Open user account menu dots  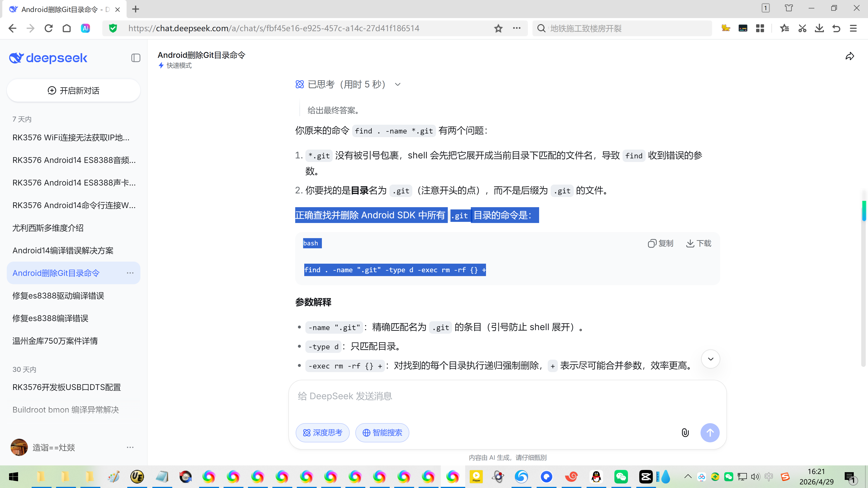(130, 447)
